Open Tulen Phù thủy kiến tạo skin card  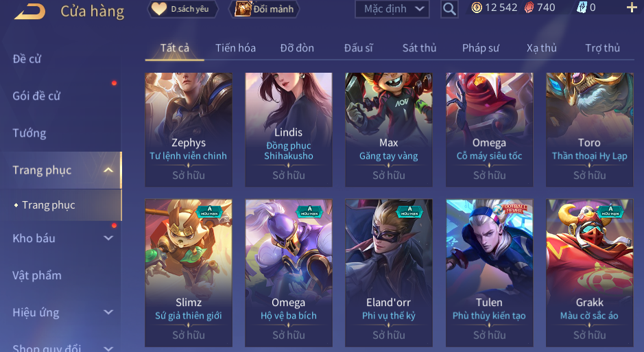[489, 273]
